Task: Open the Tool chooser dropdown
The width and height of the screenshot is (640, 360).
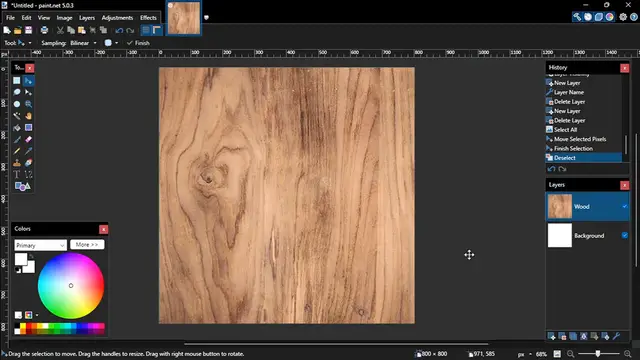Action: click(x=24, y=43)
